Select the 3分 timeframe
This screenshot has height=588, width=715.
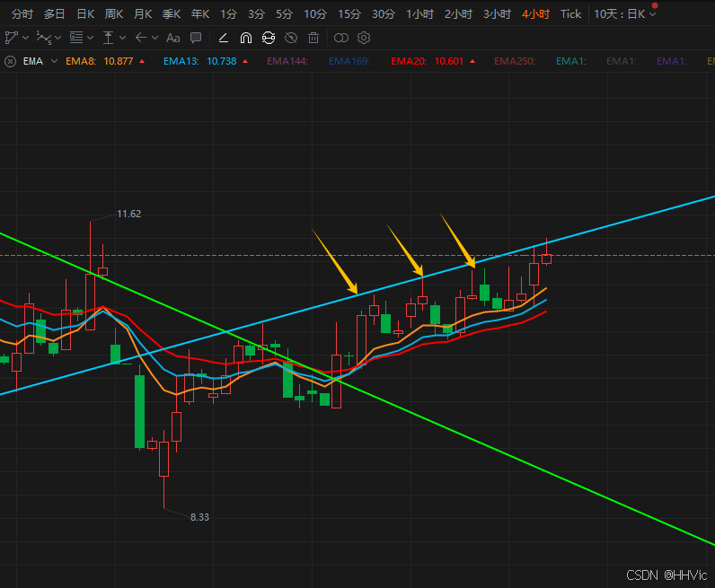[256, 14]
